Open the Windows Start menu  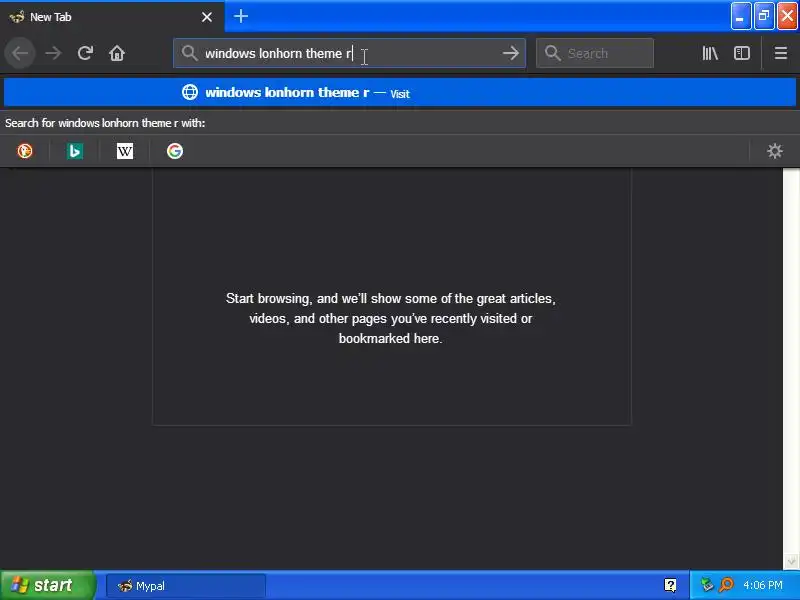click(47, 585)
